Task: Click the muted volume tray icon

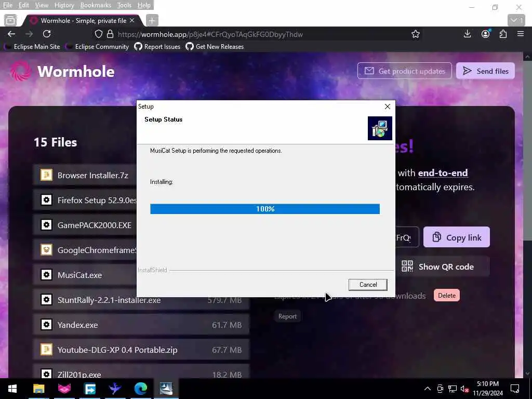Action: (464, 389)
